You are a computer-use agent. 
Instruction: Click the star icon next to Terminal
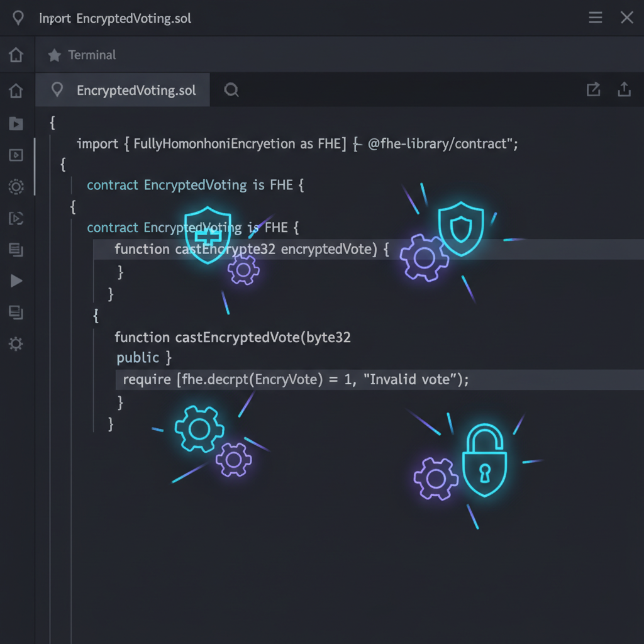(x=55, y=55)
